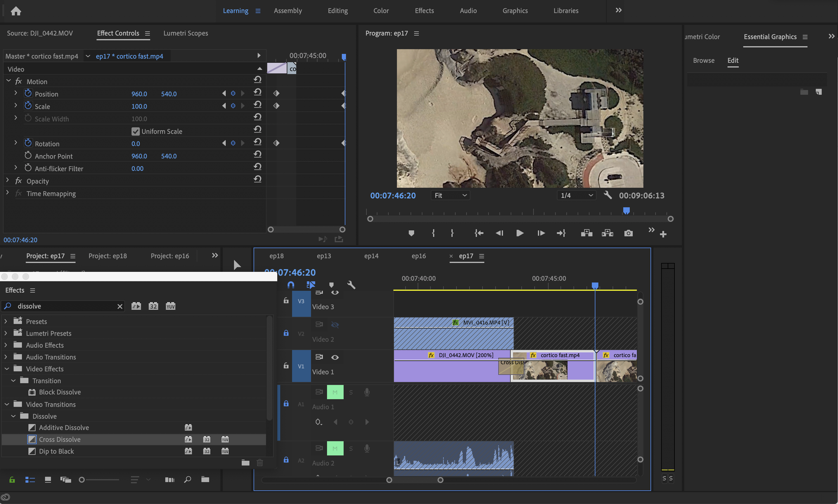Screen dimensions: 838x504
Task: Toggle timeline Snap magnet icon
Action: pos(291,285)
